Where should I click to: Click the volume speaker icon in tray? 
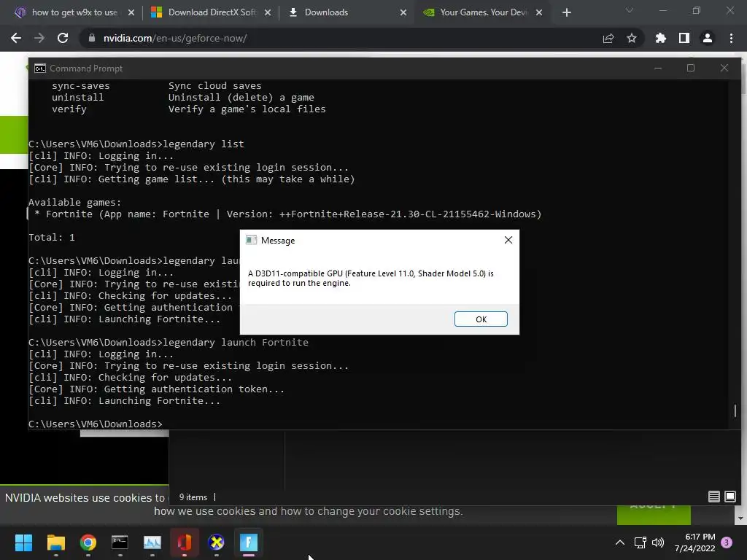click(658, 542)
